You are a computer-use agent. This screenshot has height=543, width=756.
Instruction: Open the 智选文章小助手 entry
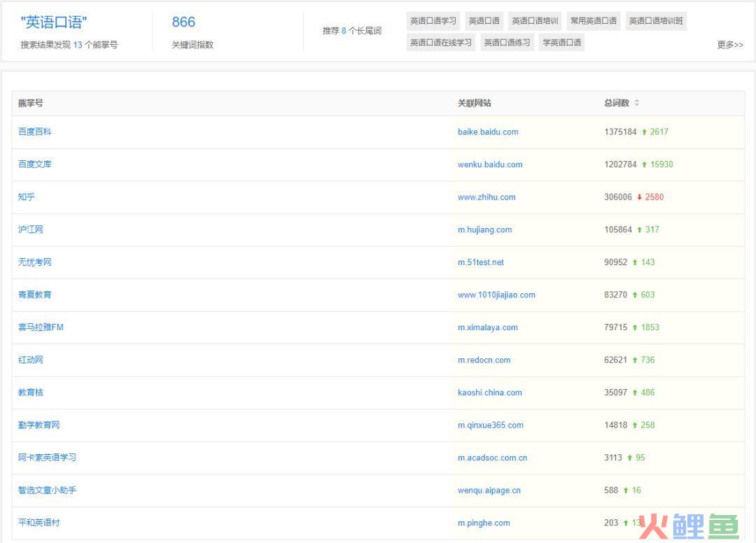coord(48,490)
